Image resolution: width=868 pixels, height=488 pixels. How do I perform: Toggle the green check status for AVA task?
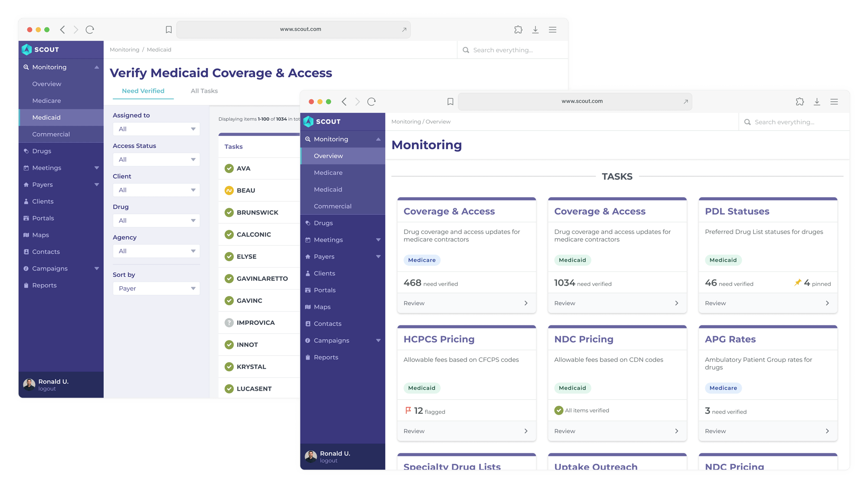[x=229, y=168]
